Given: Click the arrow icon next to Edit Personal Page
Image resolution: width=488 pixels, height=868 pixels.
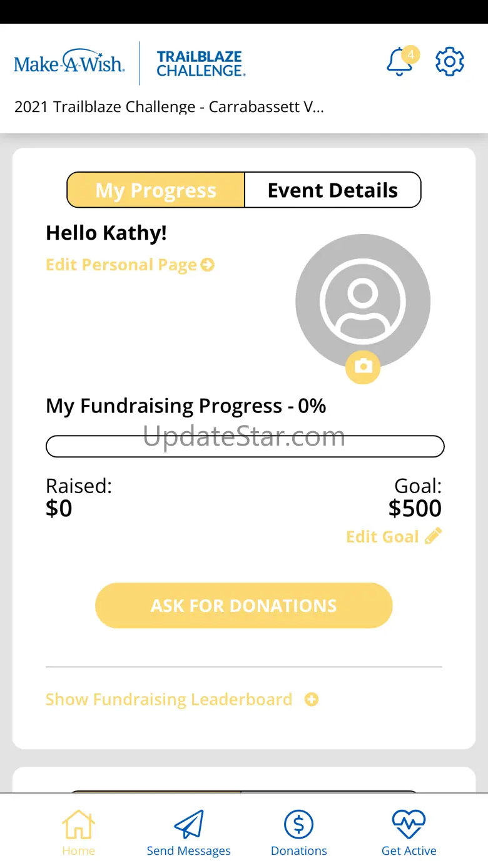Looking at the screenshot, I should [x=208, y=265].
